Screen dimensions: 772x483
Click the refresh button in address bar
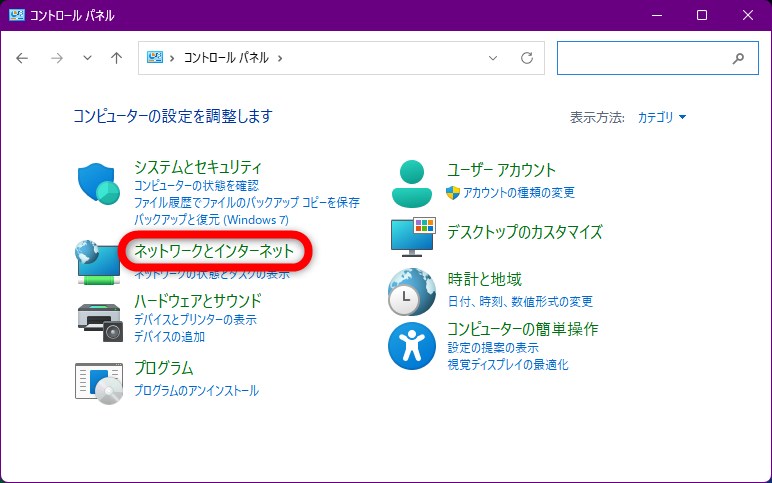coord(527,58)
